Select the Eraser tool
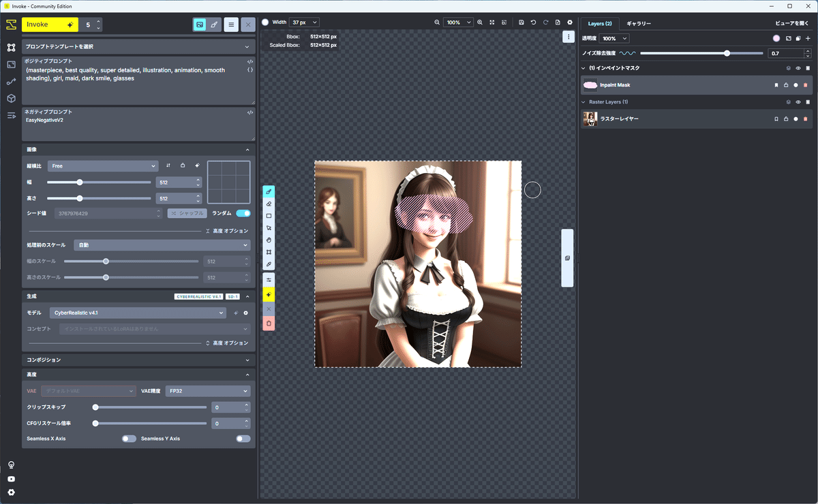This screenshot has width=818, height=504. click(269, 204)
